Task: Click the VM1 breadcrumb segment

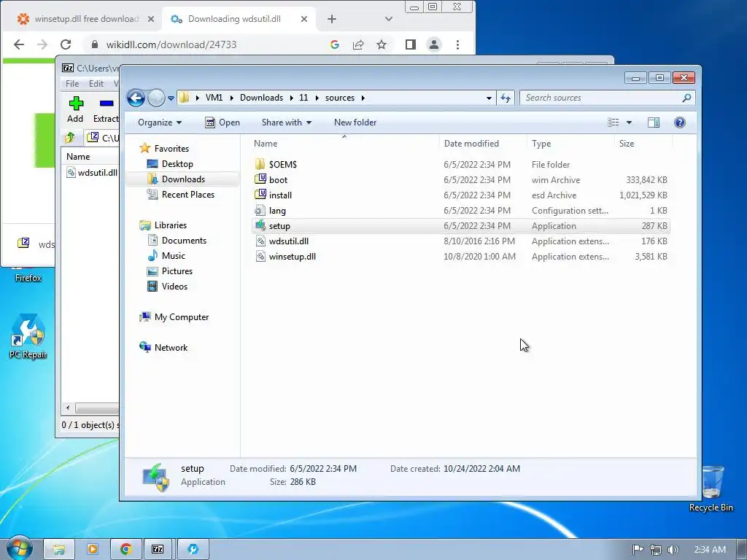Action: coord(214,98)
